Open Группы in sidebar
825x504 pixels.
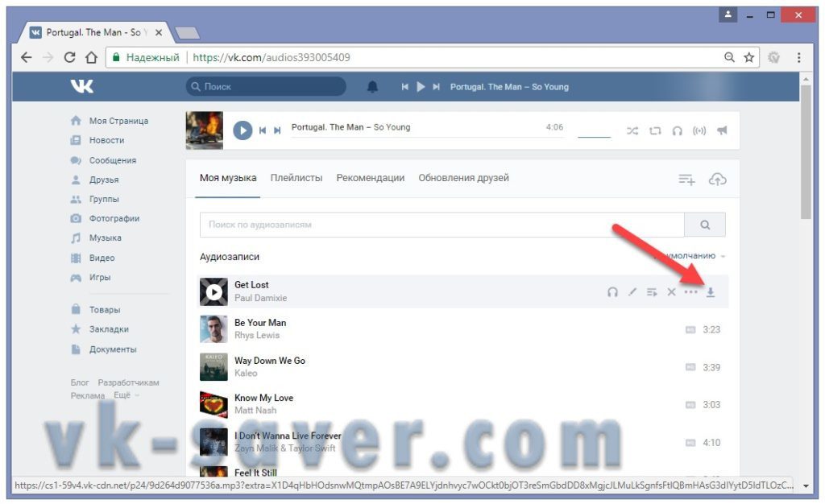pyautogui.click(x=104, y=199)
